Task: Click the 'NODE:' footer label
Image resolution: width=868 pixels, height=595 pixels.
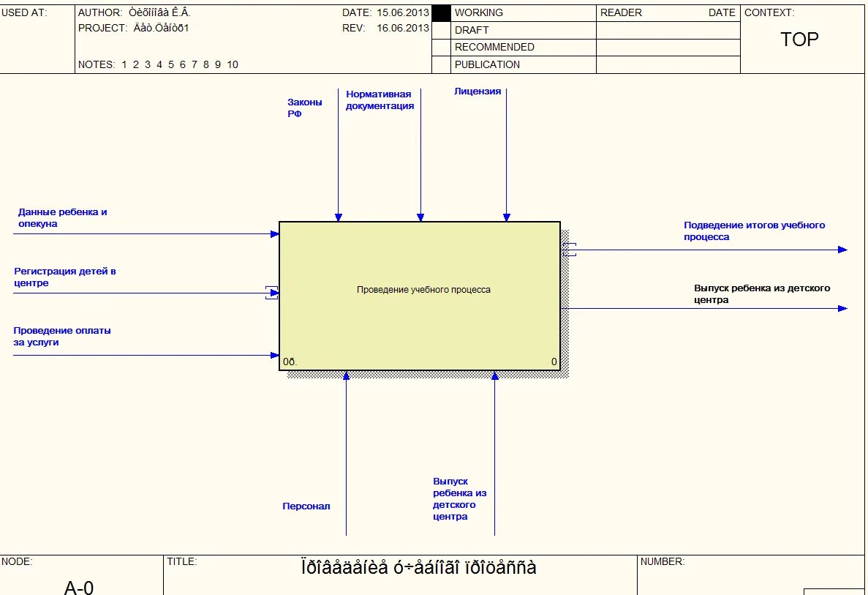Action: pos(17,562)
